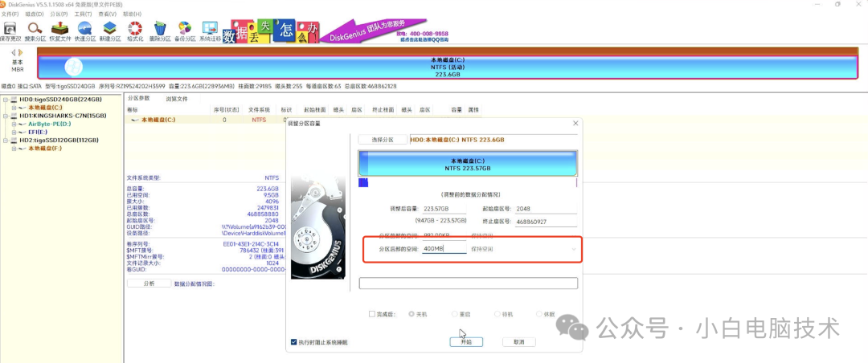Screen dimensions: 868x363
Task: Click the DiskGenius app icon in title bar
Action: pyautogui.click(x=4, y=5)
